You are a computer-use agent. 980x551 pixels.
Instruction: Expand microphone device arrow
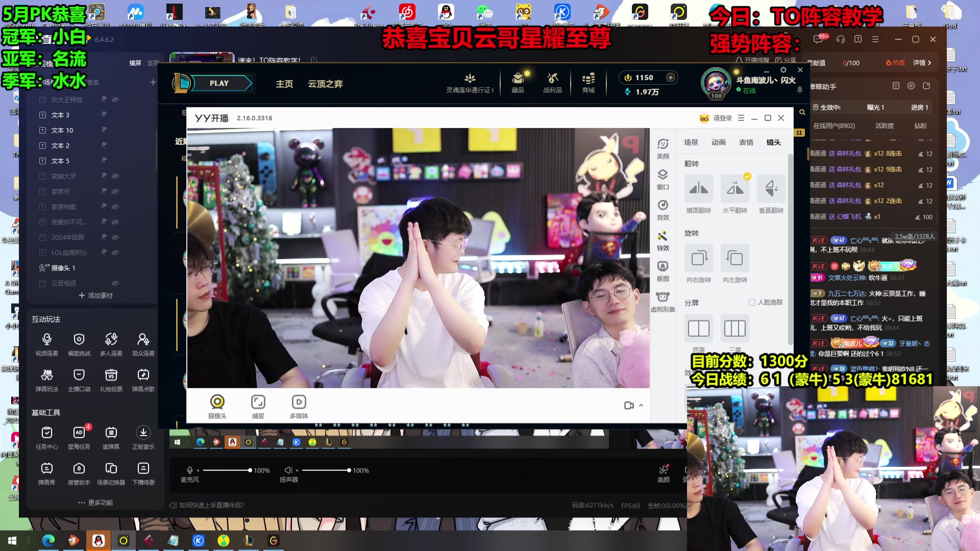click(198, 470)
